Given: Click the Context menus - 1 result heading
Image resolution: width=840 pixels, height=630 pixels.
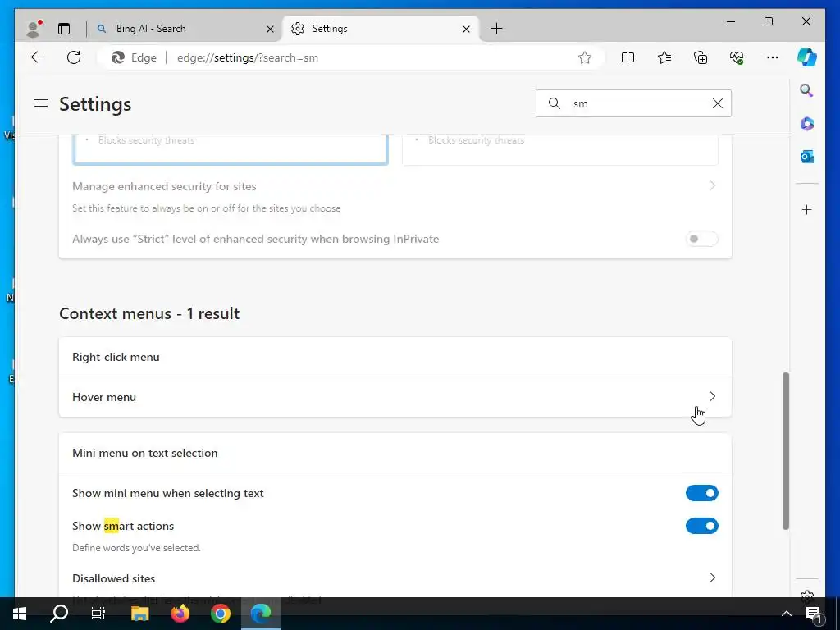Looking at the screenshot, I should pos(149,313).
